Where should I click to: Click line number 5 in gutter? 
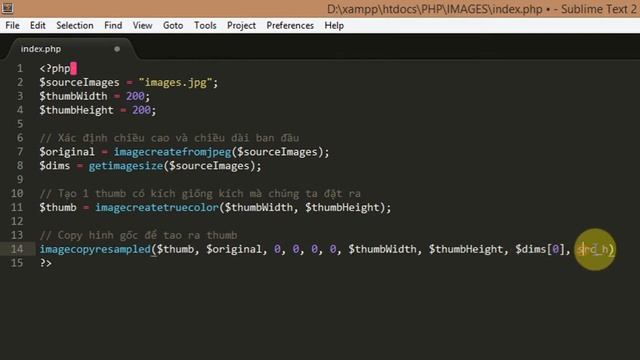pyautogui.click(x=20, y=124)
